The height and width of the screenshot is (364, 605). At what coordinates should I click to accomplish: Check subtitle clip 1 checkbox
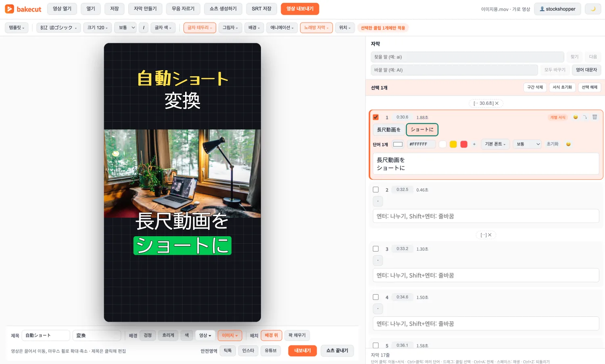click(x=376, y=117)
